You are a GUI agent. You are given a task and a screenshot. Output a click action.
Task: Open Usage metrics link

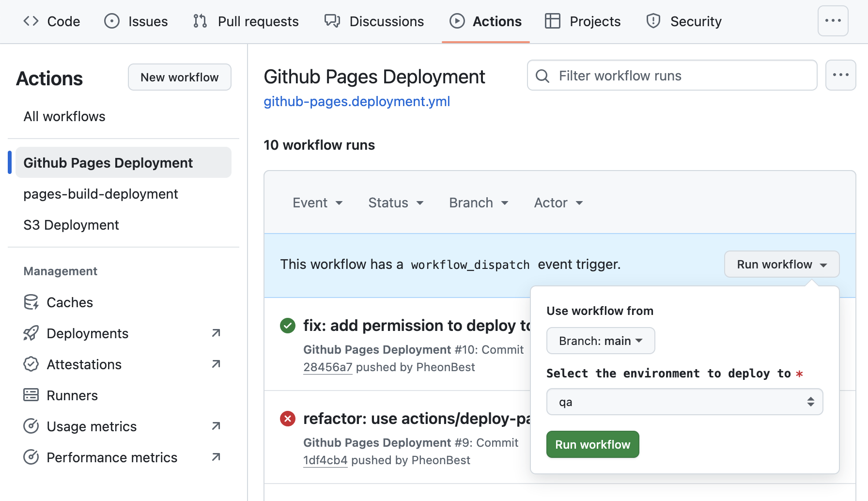pos(92,426)
